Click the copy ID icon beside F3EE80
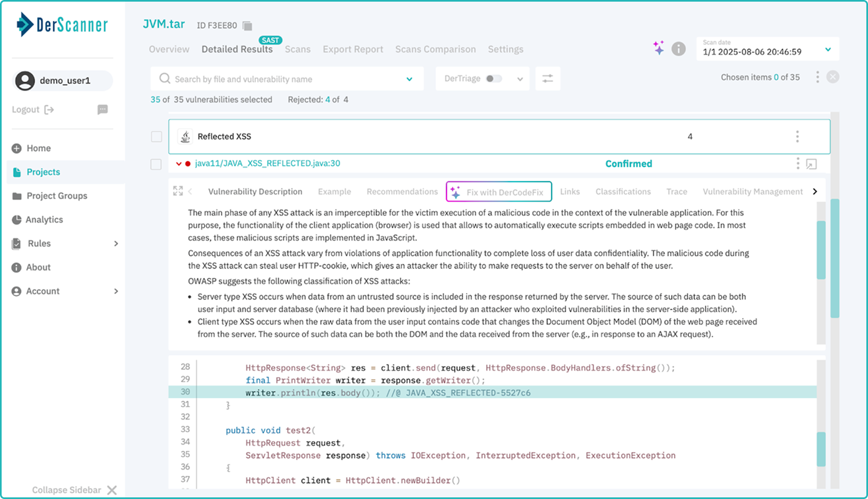Image resolution: width=868 pixels, height=499 pixels. [x=246, y=25]
